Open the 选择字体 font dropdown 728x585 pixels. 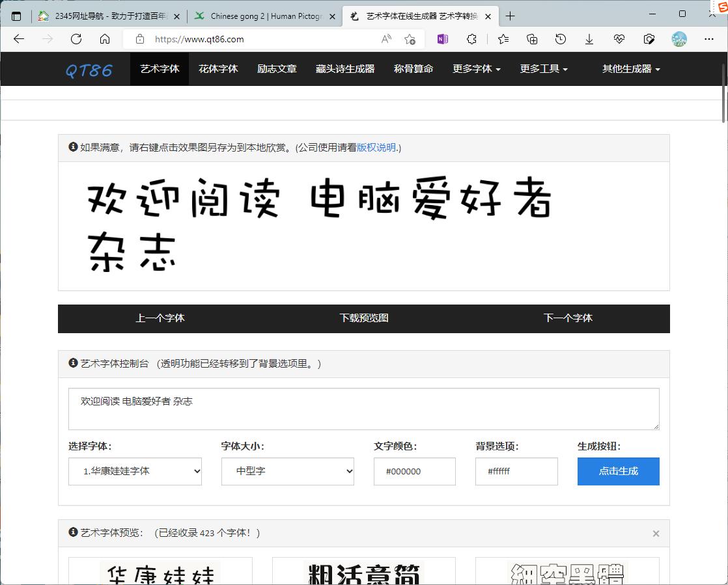pyautogui.click(x=135, y=472)
